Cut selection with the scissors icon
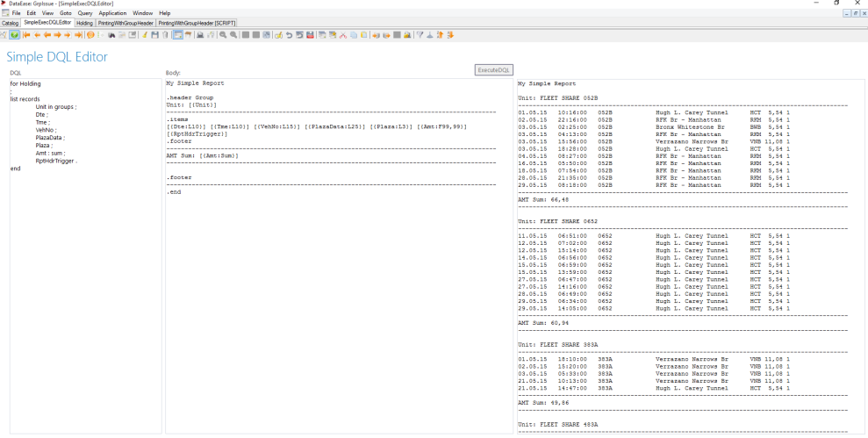 point(343,35)
